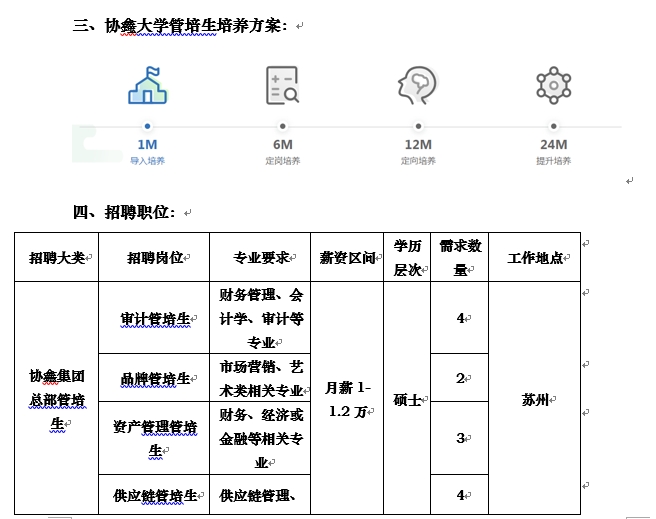Click the 供应链管理 requirement cell
Screen dimensions: 656x519
[x=260, y=495]
